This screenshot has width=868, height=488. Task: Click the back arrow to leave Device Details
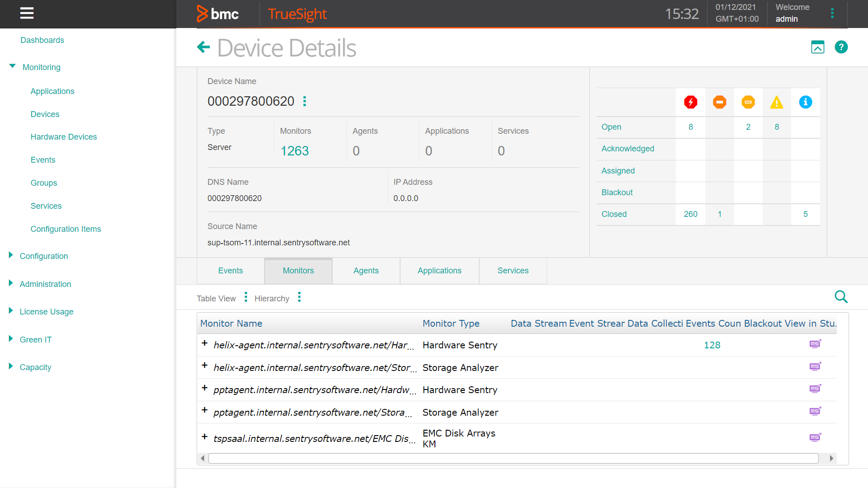click(x=203, y=47)
